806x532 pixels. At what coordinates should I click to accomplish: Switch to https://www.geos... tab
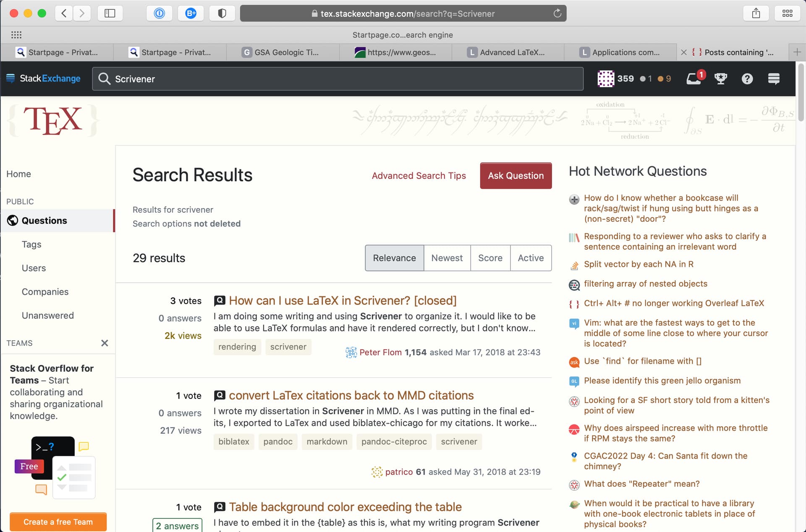point(395,52)
